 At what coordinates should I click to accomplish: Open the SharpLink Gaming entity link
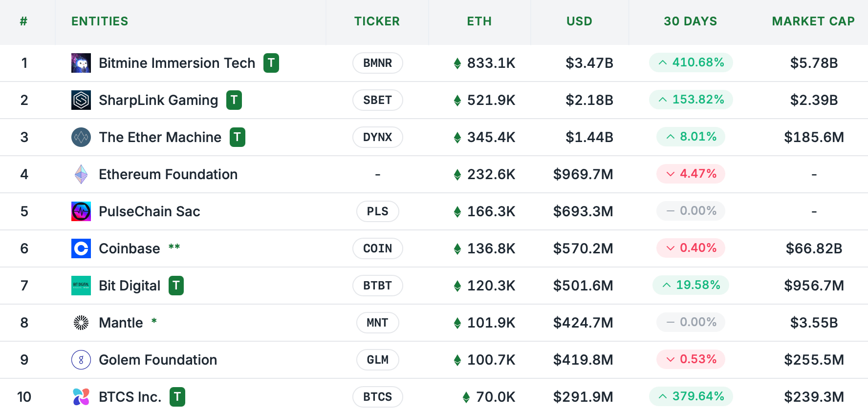[158, 100]
